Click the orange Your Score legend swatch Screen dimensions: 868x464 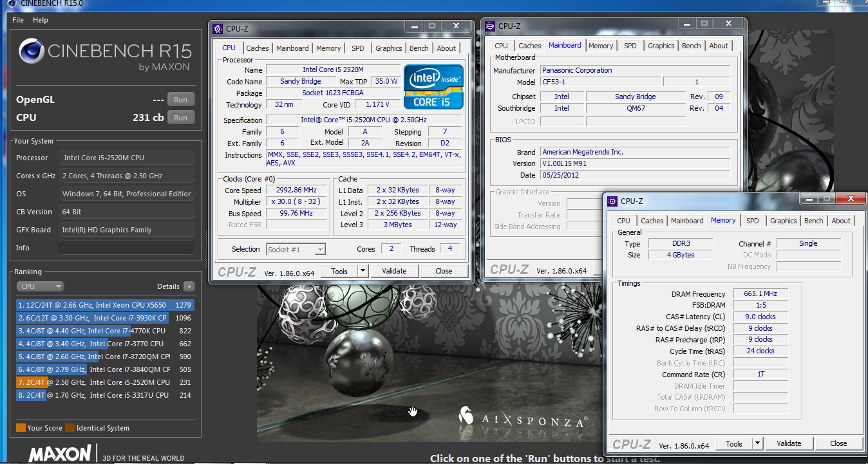pyautogui.click(x=21, y=428)
